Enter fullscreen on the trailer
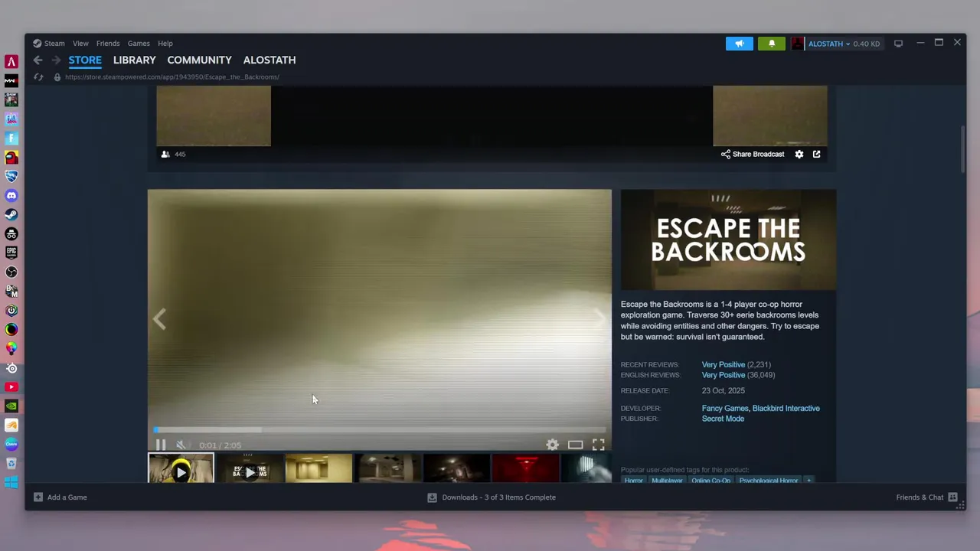The width and height of the screenshot is (980, 551). point(598,445)
